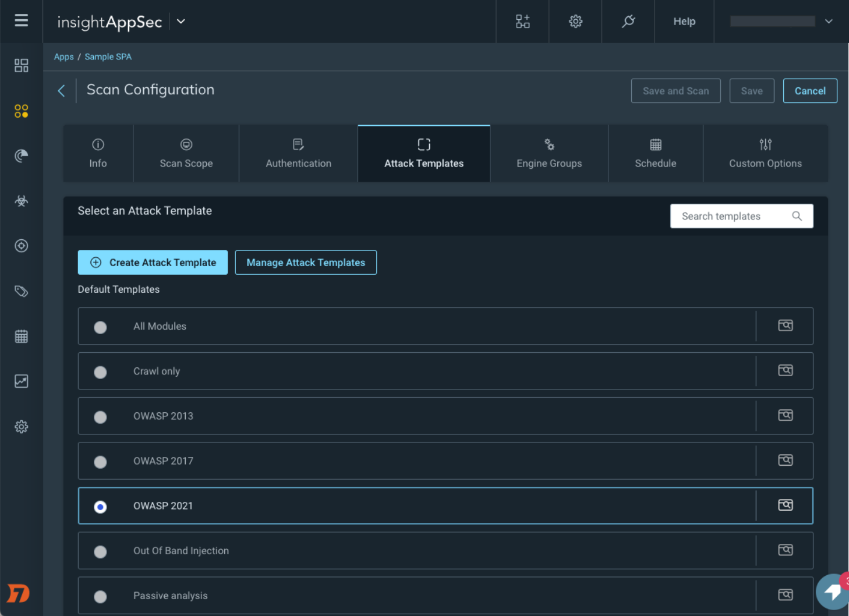849x616 pixels.
Task: Click the Passive analysis template label
Action: click(170, 596)
